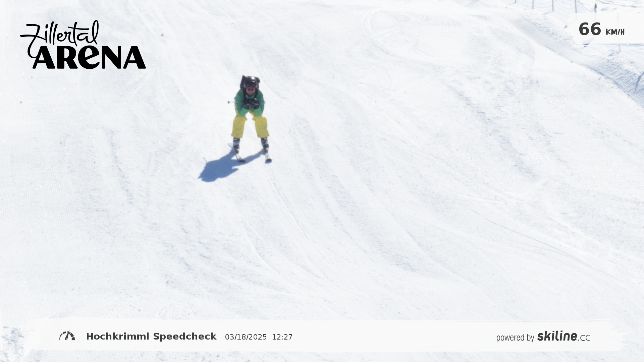This screenshot has height=362, width=644.
Task: Click the distant person near fence
Action: point(596,7)
